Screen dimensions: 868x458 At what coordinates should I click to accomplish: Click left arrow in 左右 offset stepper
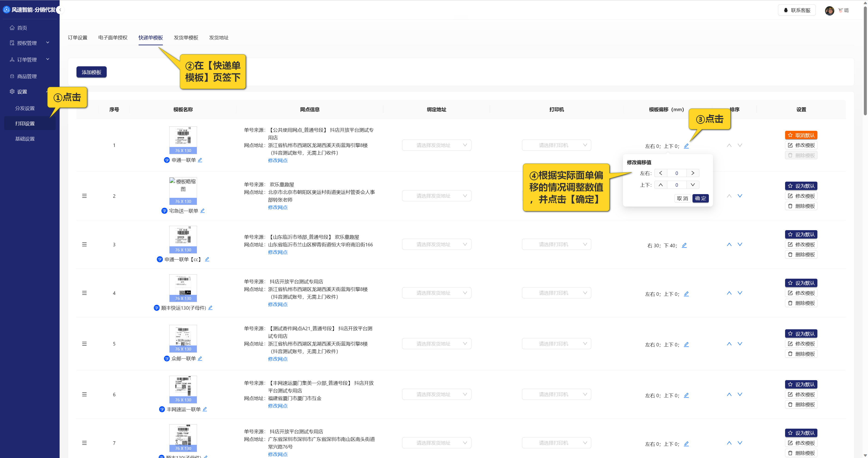[660, 173]
